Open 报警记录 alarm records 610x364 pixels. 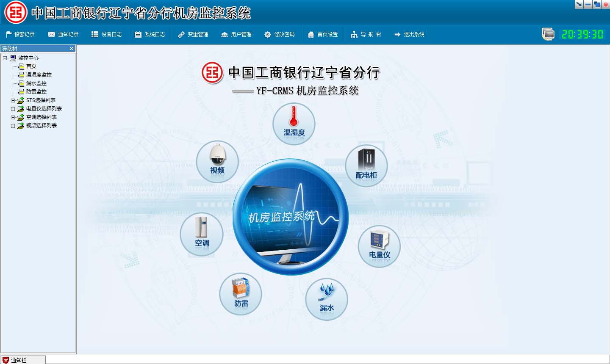pos(20,34)
